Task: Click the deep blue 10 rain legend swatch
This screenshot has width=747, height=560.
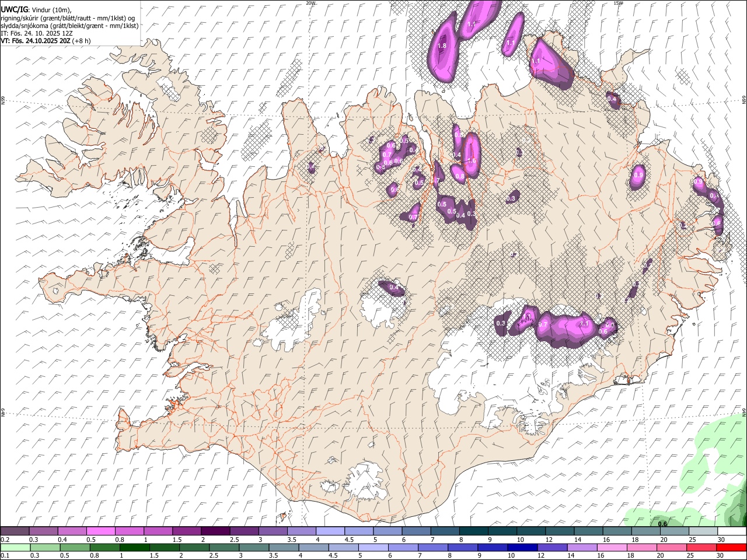Action: point(522,548)
